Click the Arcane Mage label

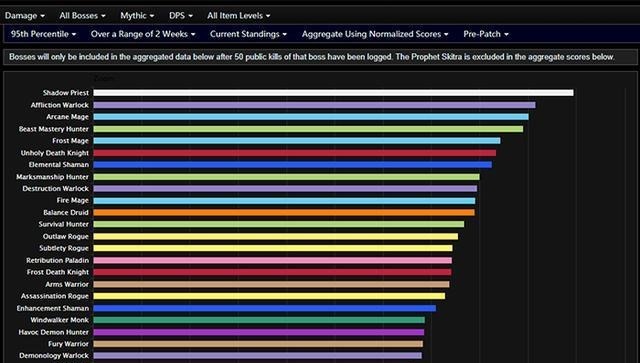click(x=67, y=117)
